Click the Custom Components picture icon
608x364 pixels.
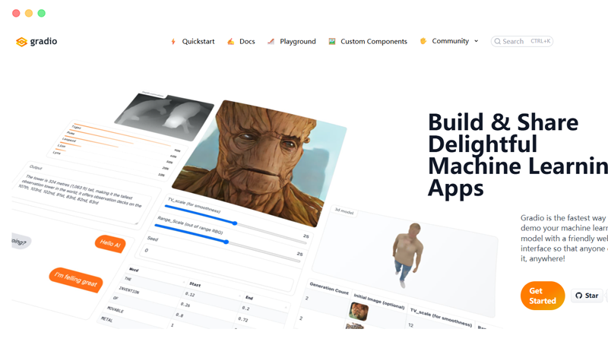332,42
